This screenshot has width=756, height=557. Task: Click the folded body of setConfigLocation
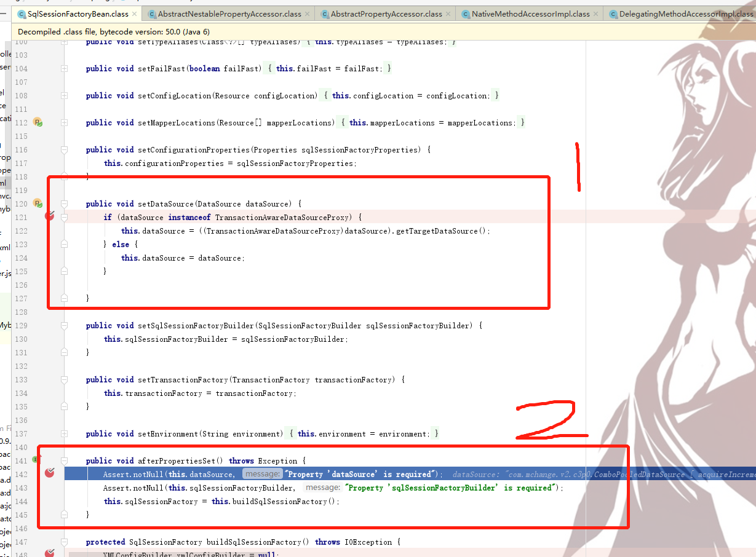pos(411,95)
